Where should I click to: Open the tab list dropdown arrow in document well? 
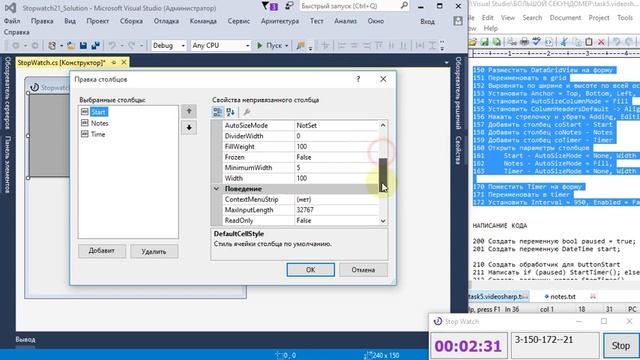pyautogui.click(x=446, y=63)
